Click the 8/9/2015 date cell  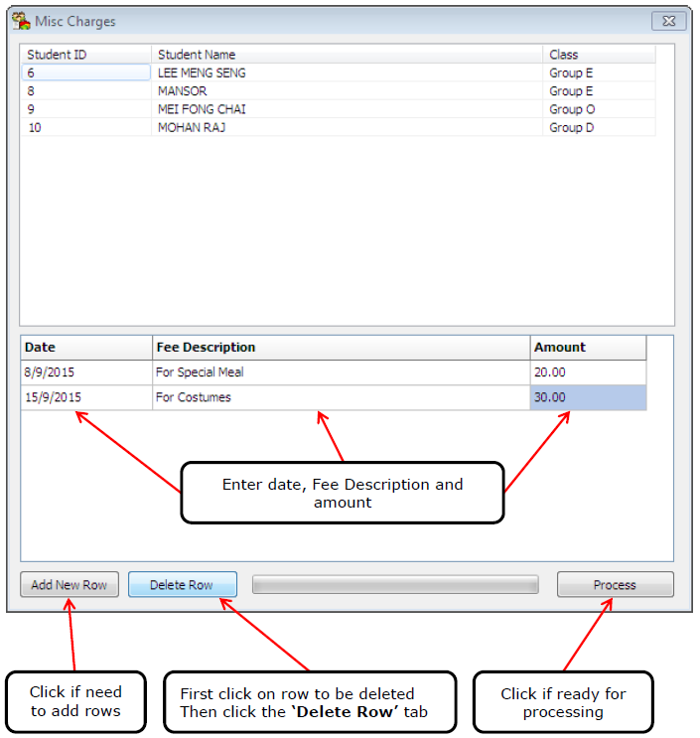(x=85, y=372)
